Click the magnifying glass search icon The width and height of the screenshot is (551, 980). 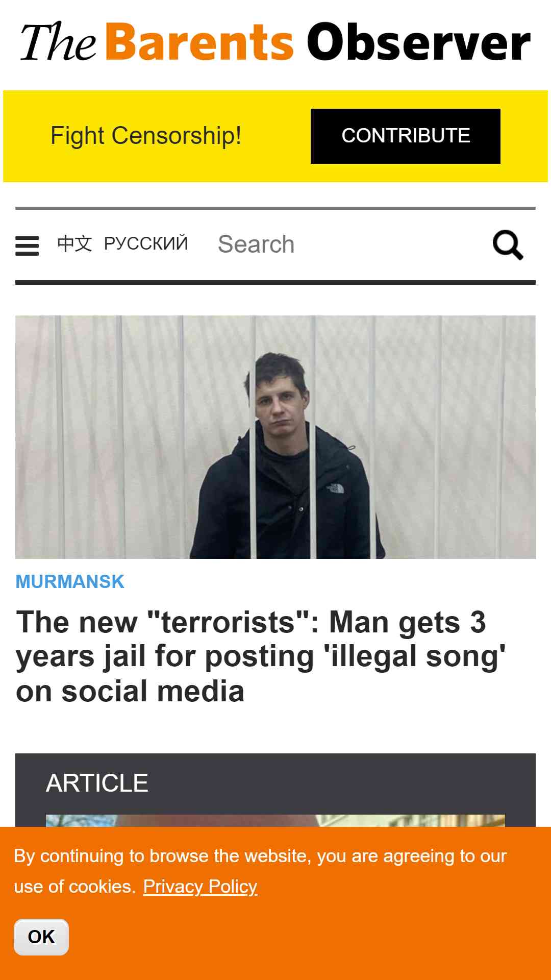(x=508, y=245)
